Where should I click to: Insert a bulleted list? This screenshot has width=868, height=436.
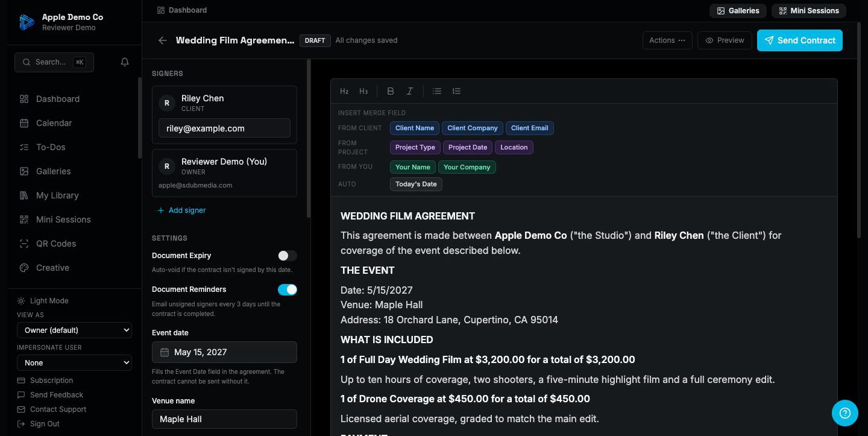437,91
